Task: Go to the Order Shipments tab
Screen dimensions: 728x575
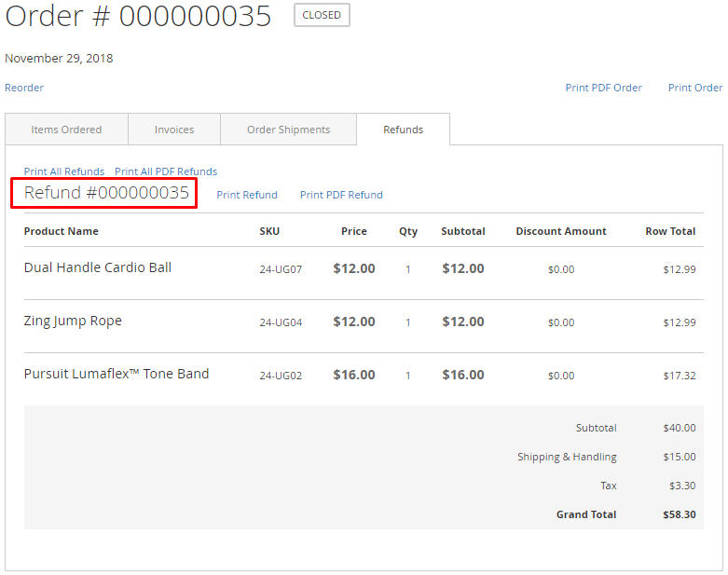Action: coord(288,130)
